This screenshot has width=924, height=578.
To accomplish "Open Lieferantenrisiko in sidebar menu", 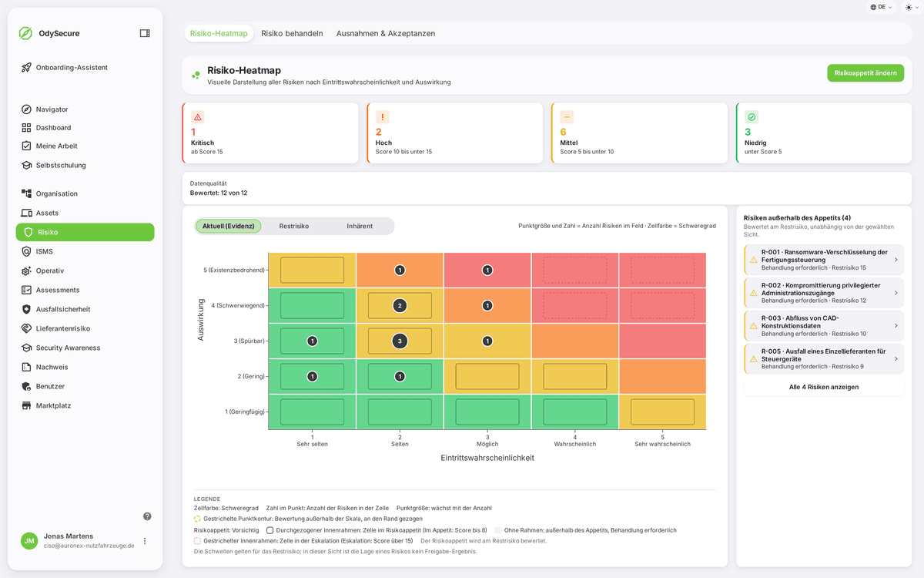I will pos(85,328).
